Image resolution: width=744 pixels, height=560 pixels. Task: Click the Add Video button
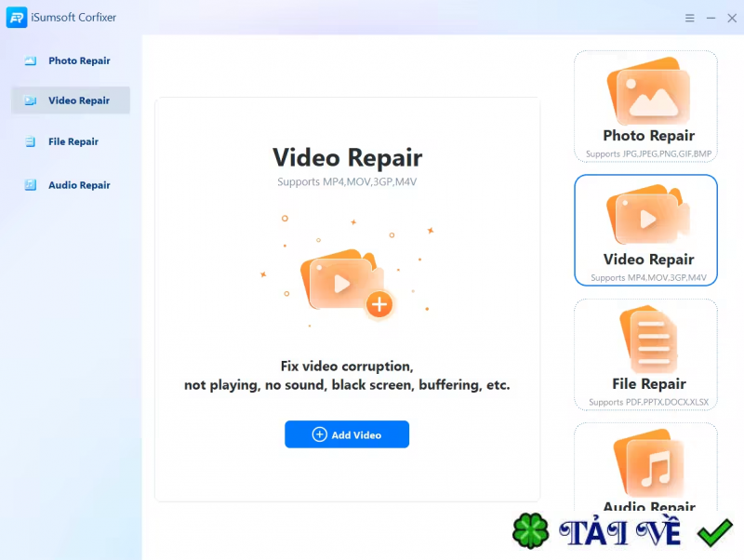point(347,434)
